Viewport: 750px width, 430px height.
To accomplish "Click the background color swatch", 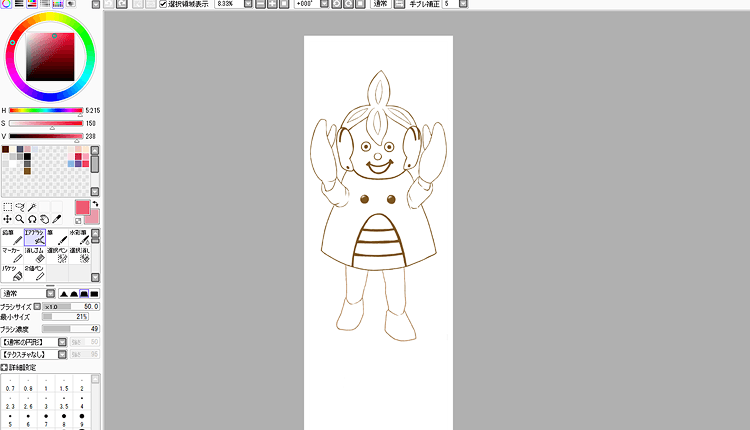I will [94, 218].
